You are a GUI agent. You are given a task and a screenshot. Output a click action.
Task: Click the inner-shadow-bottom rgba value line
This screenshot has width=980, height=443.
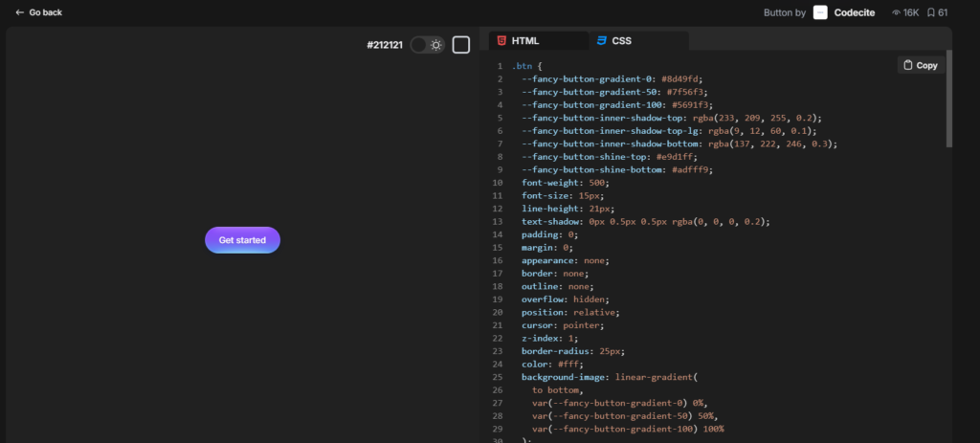coord(679,144)
